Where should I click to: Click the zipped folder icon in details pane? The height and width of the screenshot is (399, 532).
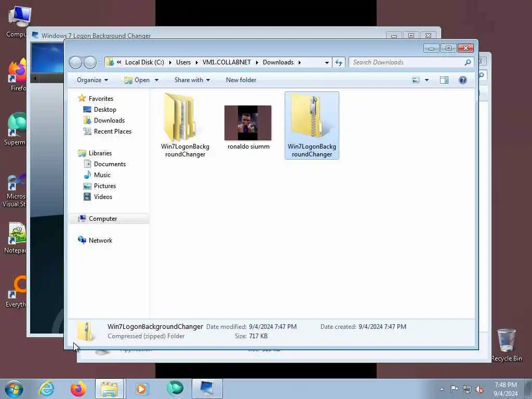pyautogui.click(x=86, y=331)
